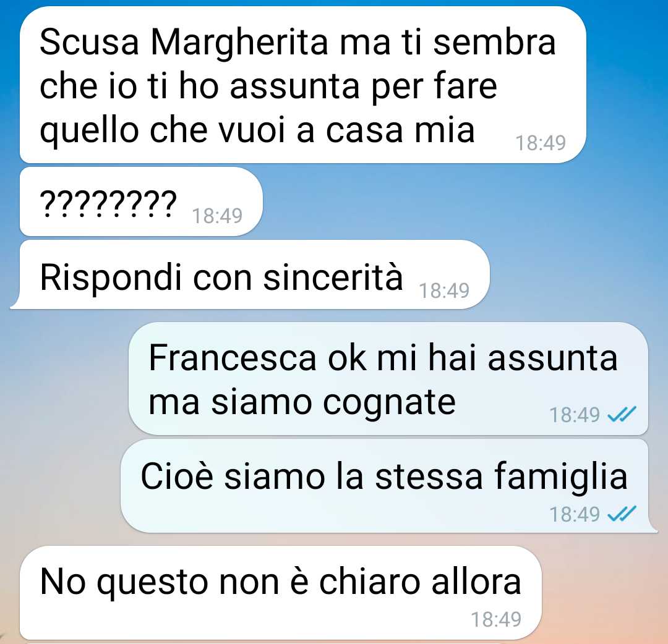Select the 'Francesca ok mi hai assunta' message

[x=388, y=378]
